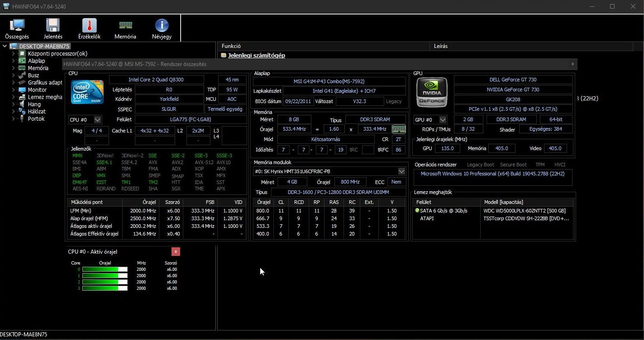This screenshot has width=644, height=340.
Task: Click the Busz tree node icon
Action: tap(22, 75)
